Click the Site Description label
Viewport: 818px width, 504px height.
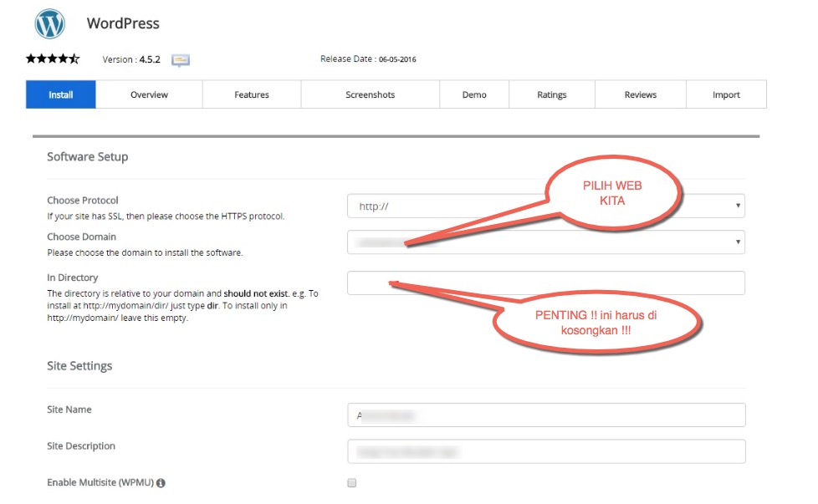(81, 446)
